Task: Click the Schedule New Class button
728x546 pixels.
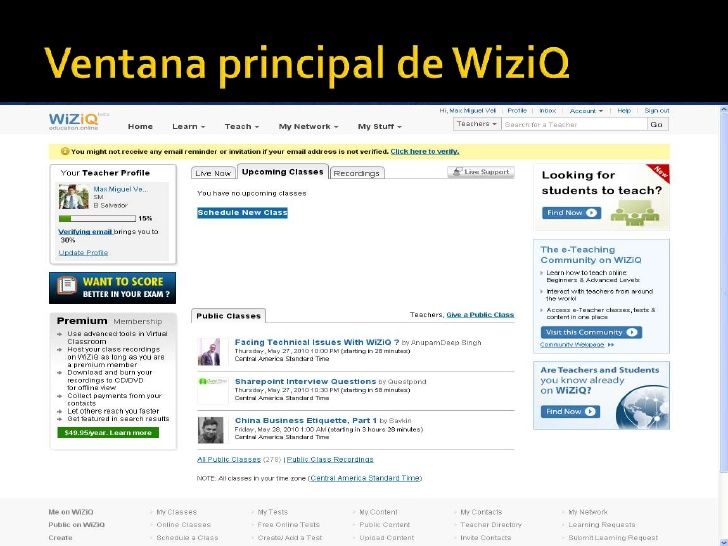Action: tap(242, 213)
